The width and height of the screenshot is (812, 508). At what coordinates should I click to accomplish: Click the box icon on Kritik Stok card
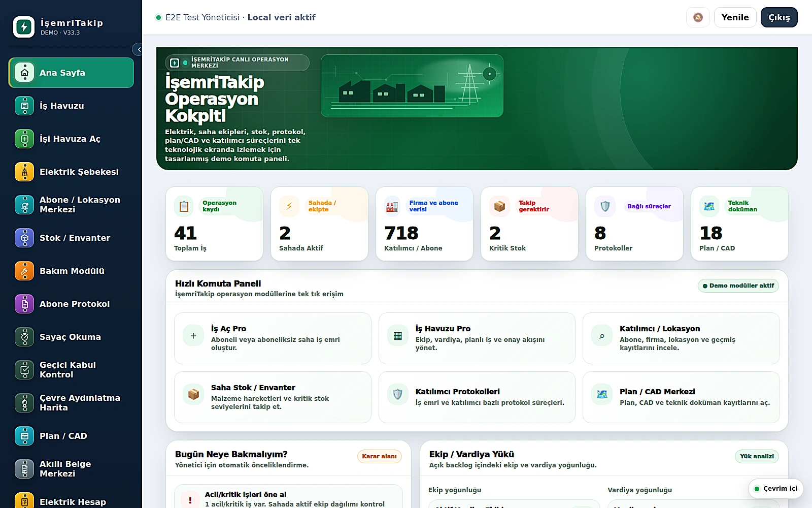(x=499, y=206)
